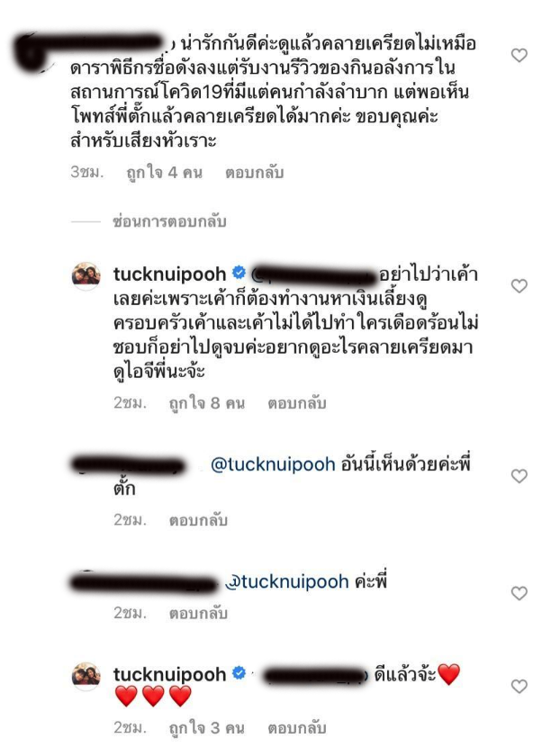Like the short reply ending with ค่ะพี่
Screen dimensions: 551x756
coord(519,593)
